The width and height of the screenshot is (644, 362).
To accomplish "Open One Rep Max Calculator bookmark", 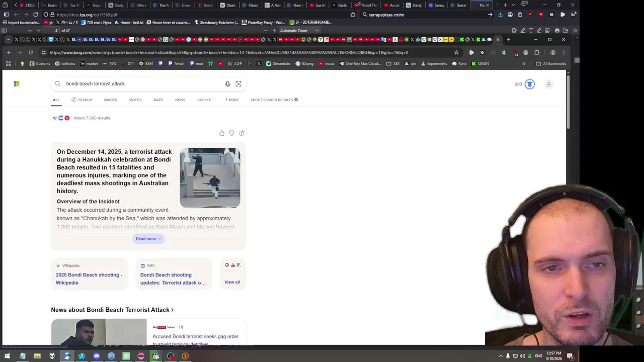I will (360, 64).
